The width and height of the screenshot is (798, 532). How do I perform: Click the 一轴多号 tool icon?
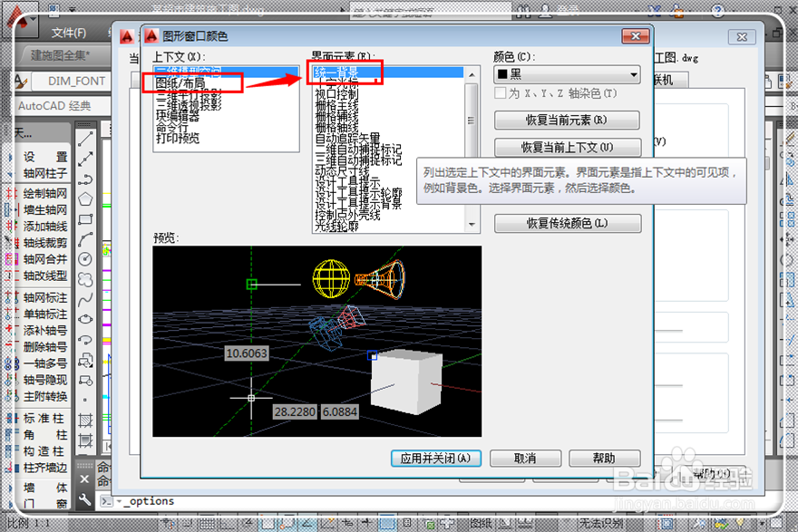click(12, 363)
